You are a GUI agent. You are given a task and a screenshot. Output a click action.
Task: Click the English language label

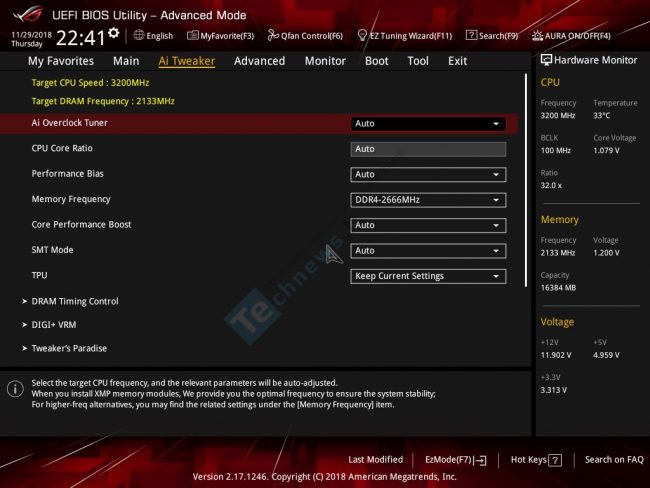click(160, 36)
